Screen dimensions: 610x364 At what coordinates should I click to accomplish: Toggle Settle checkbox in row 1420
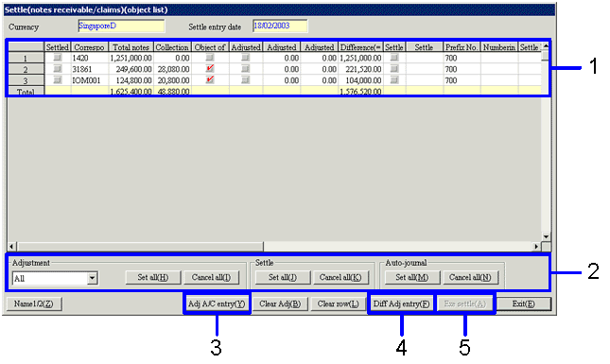(x=394, y=58)
